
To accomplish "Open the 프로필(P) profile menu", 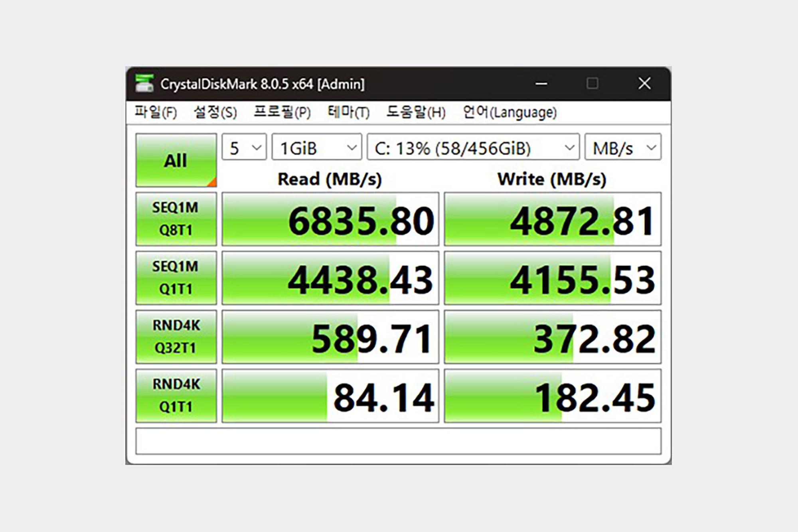I will click(282, 112).
